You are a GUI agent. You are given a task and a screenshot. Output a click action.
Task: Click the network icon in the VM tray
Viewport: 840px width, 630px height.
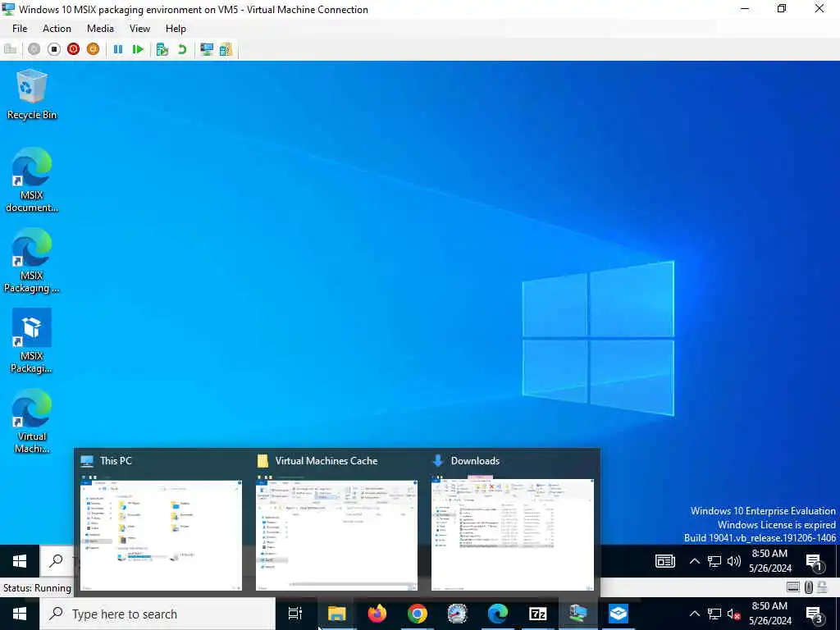[714, 561]
